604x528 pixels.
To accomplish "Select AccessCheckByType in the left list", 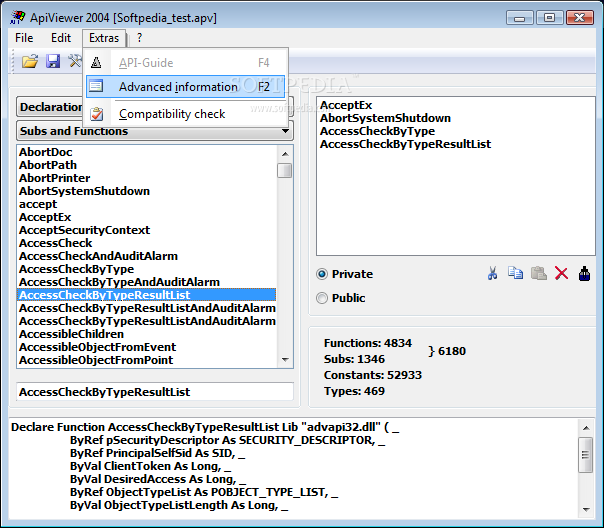I will [x=76, y=269].
